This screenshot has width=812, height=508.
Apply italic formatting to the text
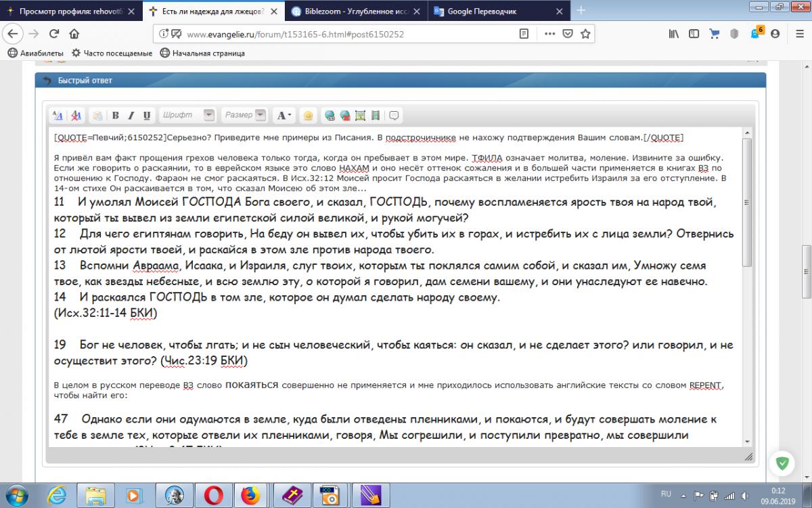point(131,115)
